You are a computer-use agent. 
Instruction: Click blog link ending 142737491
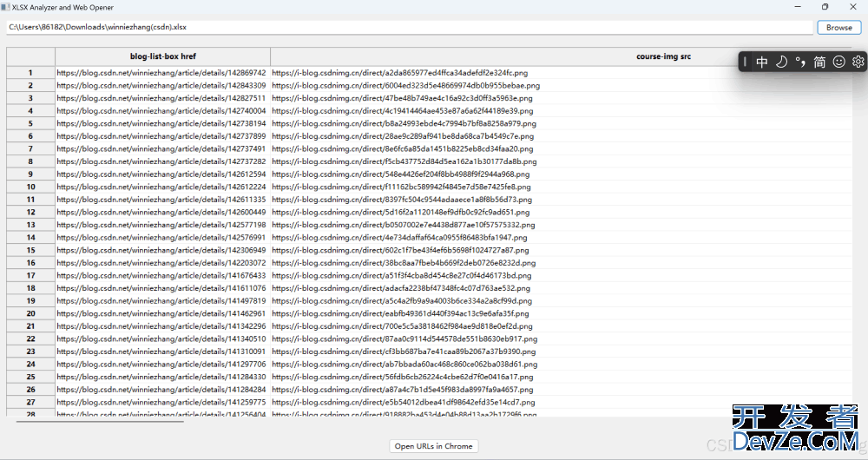[x=161, y=149]
